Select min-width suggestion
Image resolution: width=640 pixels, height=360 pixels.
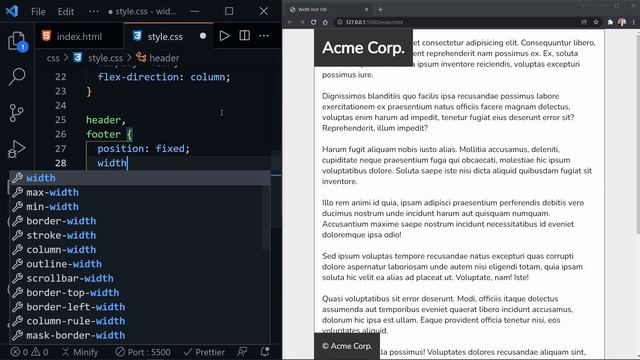pyautogui.click(x=140, y=207)
